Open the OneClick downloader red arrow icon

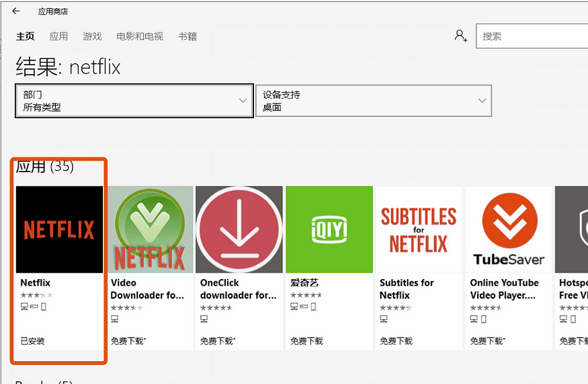[x=239, y=229]
